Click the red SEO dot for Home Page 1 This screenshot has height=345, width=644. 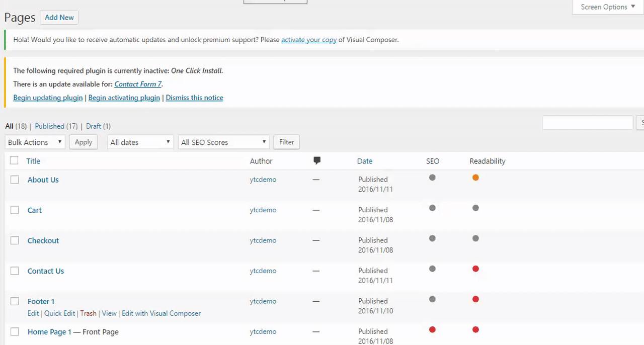(x=432, y=330)
